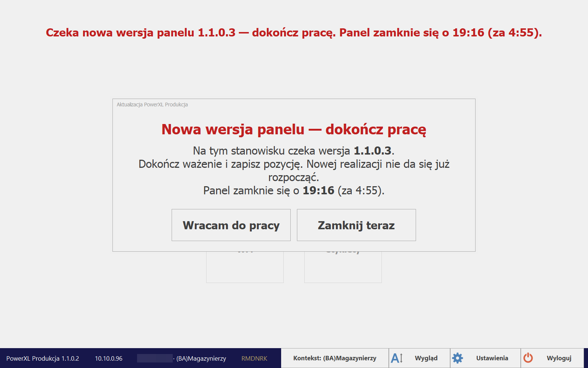This screenshot has width=588, height=368.
Task: Click dialog title 'Aktualizacja PowerXL Produkcja'
Action: [x=152, y=105]
